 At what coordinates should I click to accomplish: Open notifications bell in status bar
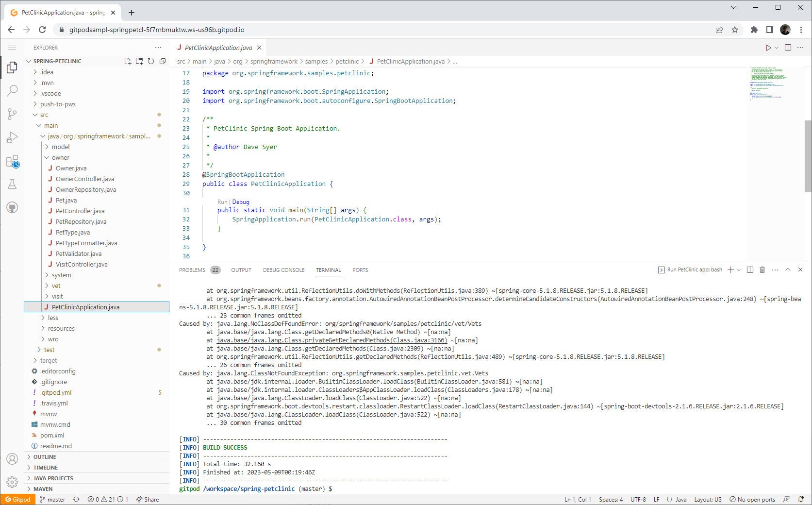(x=801, y=499)
